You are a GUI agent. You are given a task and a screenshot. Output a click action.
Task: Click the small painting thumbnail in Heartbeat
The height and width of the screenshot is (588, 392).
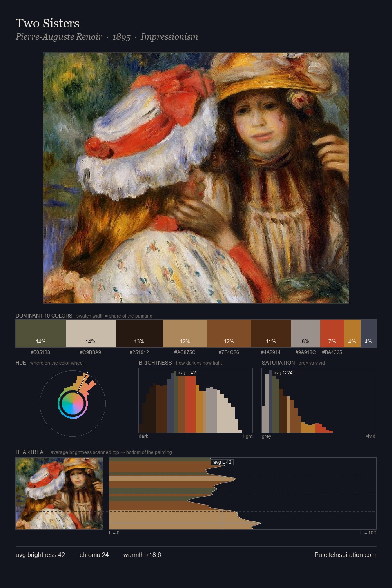click(x=59, y=494)
